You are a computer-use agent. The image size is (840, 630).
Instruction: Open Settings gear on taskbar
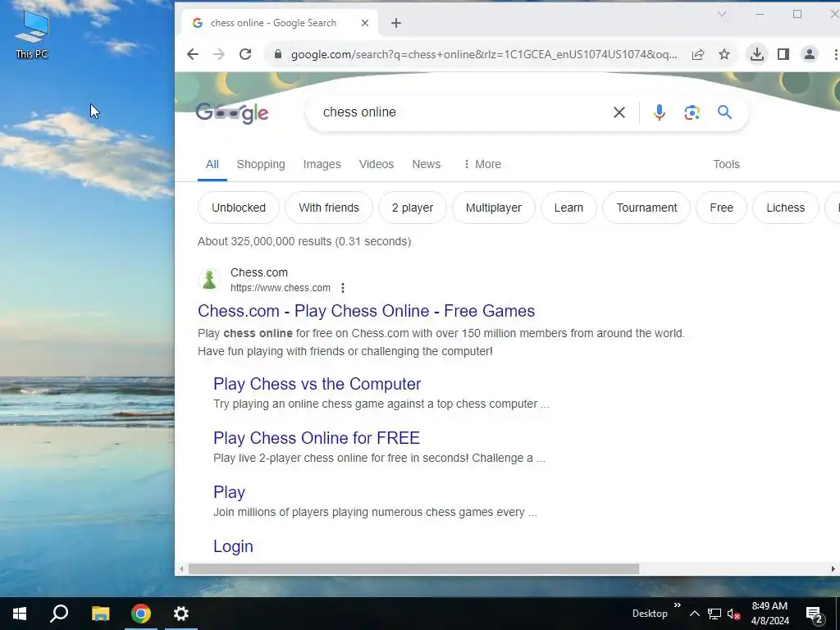[x=181, y=614]
